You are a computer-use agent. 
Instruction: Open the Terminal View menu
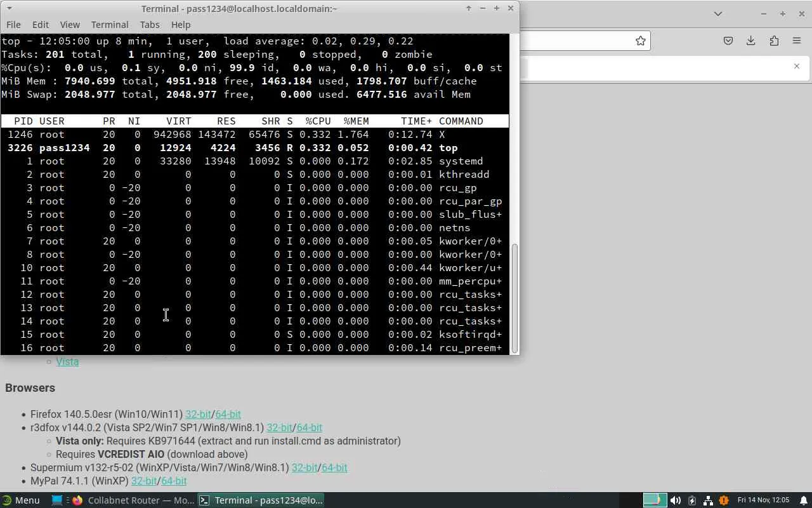70,24
